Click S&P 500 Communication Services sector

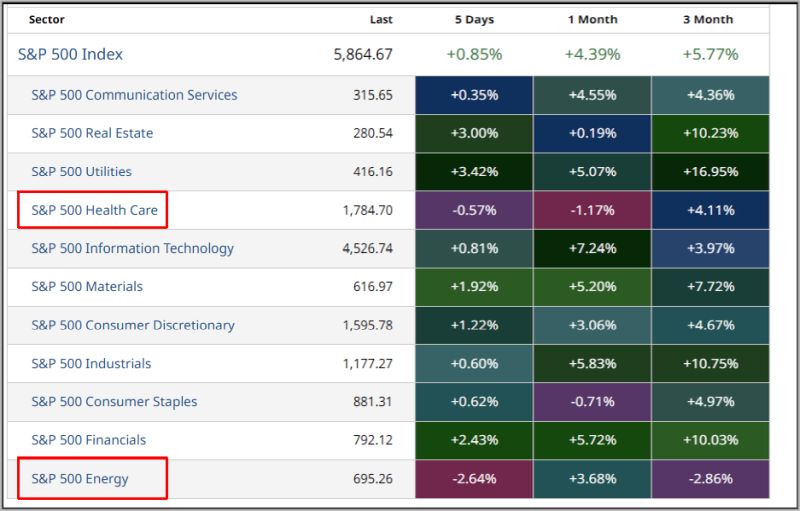pos(134,95)
